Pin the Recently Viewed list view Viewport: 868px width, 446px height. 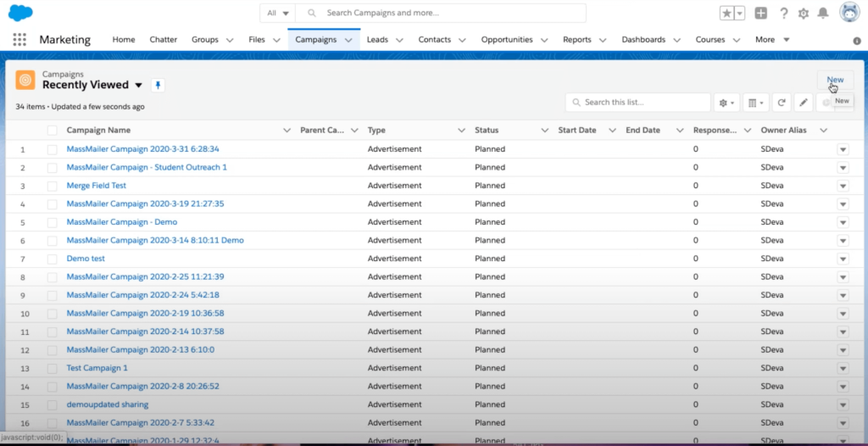pyautogui.click(x=158, y=85)
